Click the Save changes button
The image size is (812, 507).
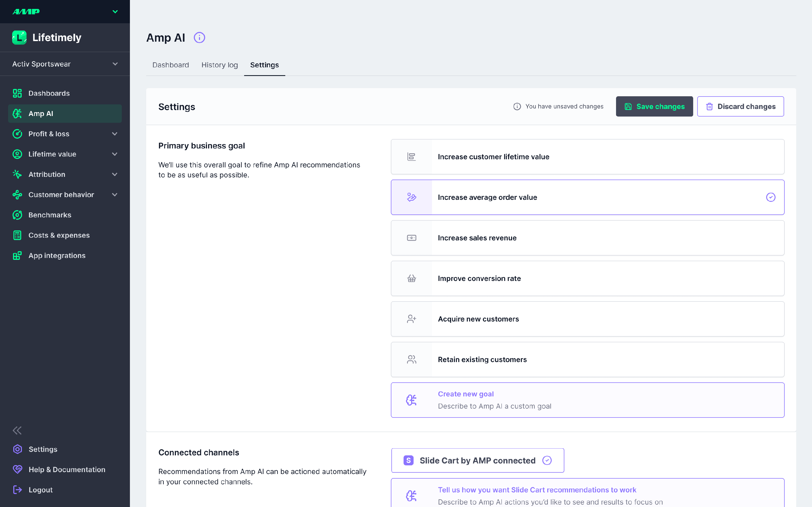(654, 106)
